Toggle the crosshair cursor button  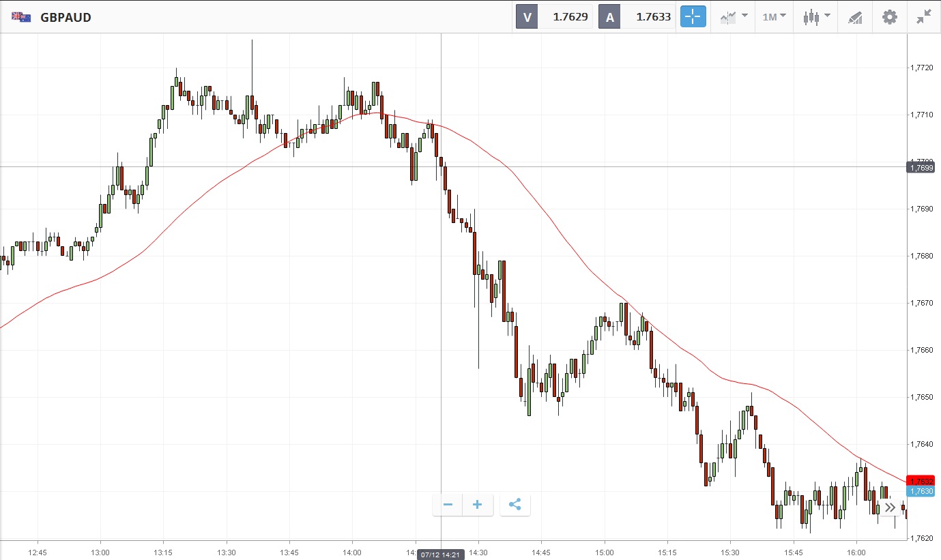[693, 17]
